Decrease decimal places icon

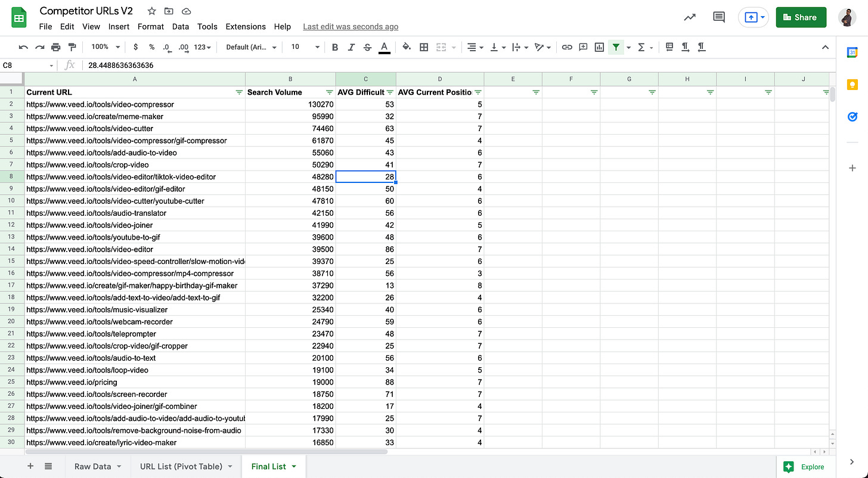pyautogui.click(x=167, y=47)
